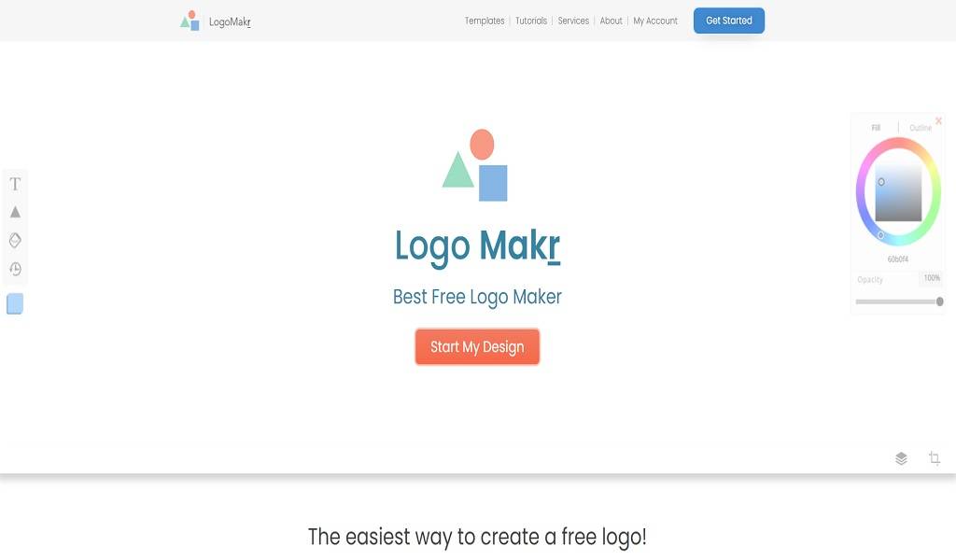956x560 pixels.
Task: Select the triangle Shapes tool
Action: pyautogui.click(x=15, y=212)
